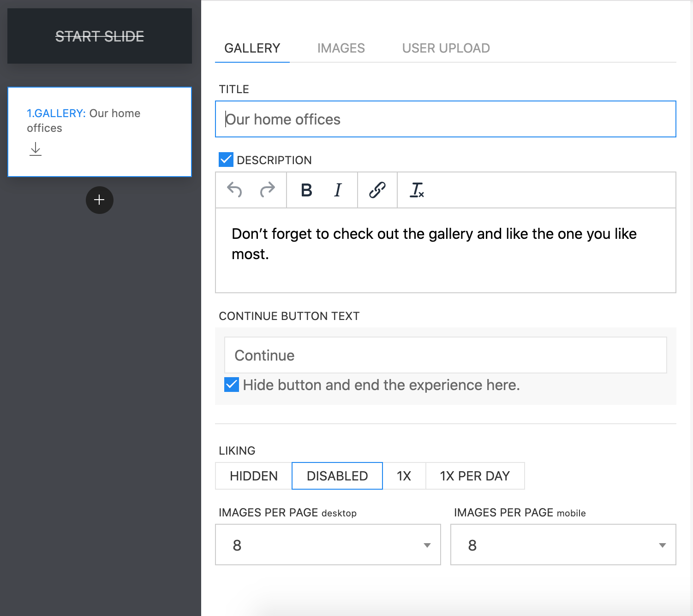Open Images per page desktop dropdown
The image size is (693, 616).
click(x=328, y=545)
